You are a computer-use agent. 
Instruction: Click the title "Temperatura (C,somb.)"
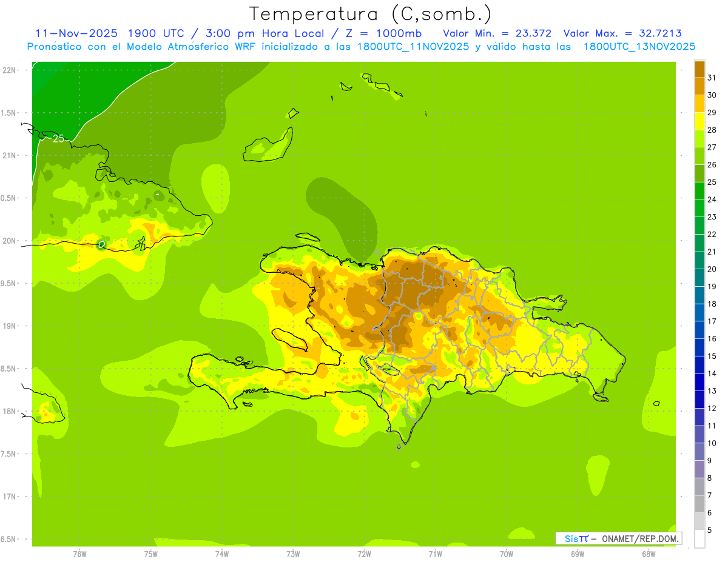tap(370, 14)
